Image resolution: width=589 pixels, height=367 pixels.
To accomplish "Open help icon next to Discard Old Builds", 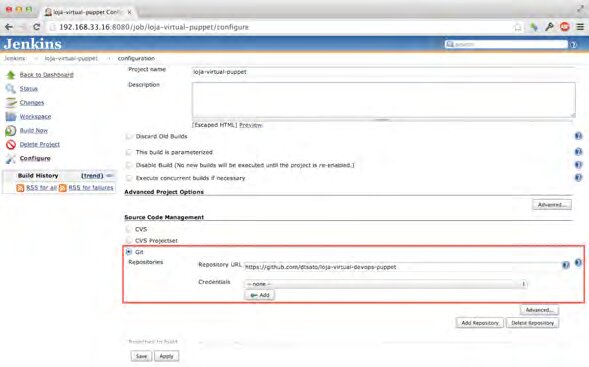I will pyautogui.click(x=578, y=136).
